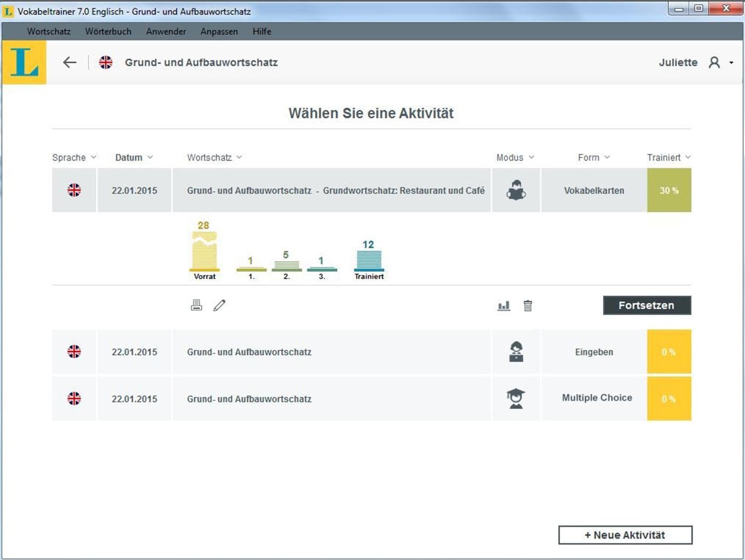Click the UK flag beside the header title
The height and width of the screenshot is (560, 745).
tap(106, 62)
